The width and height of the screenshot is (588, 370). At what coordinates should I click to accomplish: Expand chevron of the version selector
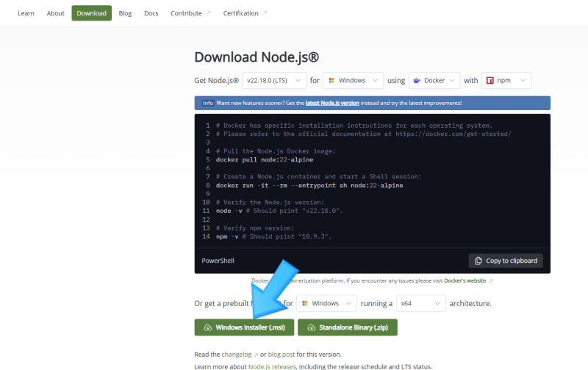click(x=298, y=81)
